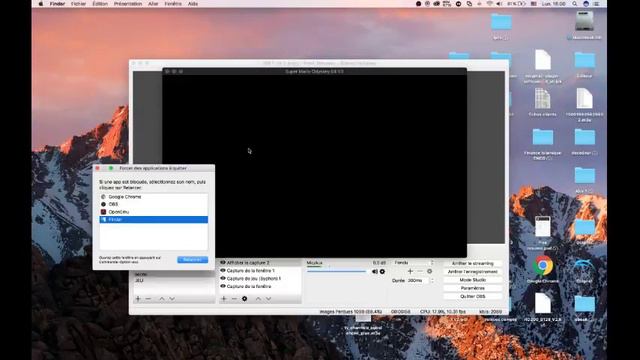640x360 pixels.
Task: Remove the transition with the minus button
Action: (420, 271)
